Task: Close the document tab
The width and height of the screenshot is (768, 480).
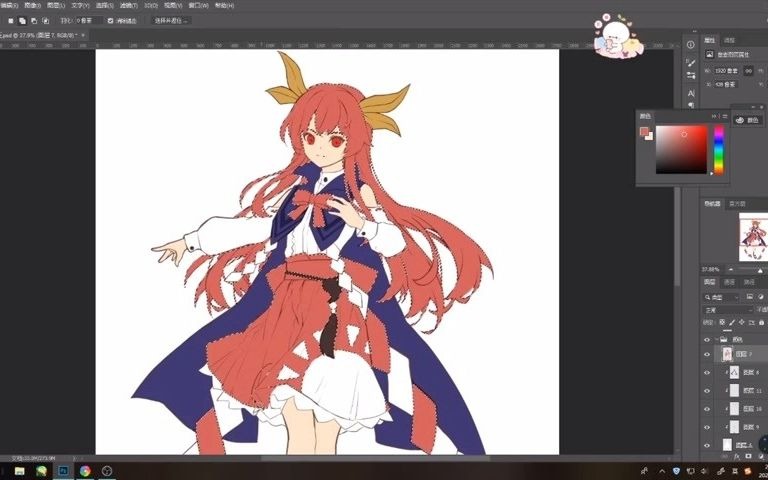Action: click(x=83, y=35)
